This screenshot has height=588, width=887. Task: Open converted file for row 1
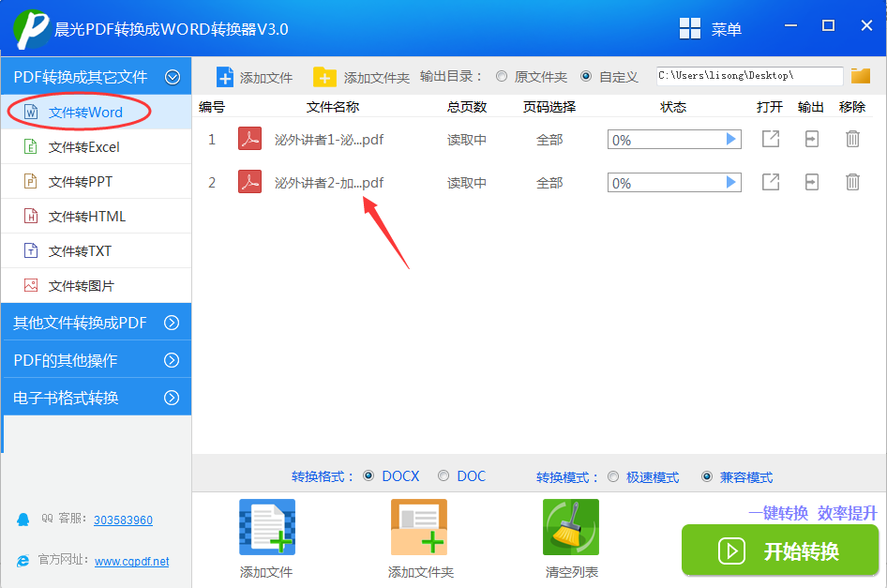tap(771, 139)
